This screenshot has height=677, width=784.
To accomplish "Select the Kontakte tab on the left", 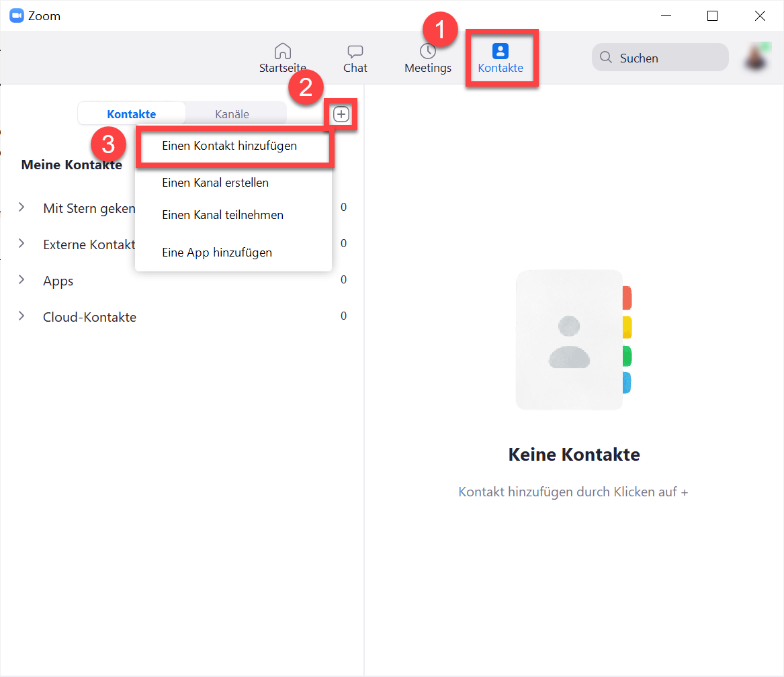I will click(x=132, y=114).
